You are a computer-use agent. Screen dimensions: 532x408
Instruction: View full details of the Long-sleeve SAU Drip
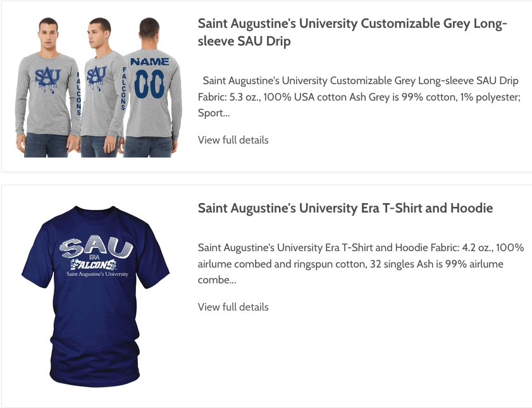(x=233, y=140)
